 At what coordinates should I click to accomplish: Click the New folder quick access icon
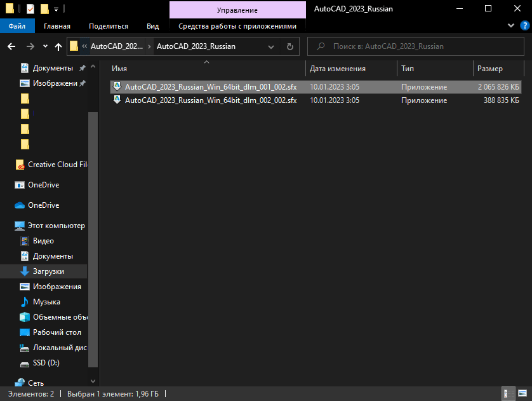pyautogui.click(x=44, y=8)
